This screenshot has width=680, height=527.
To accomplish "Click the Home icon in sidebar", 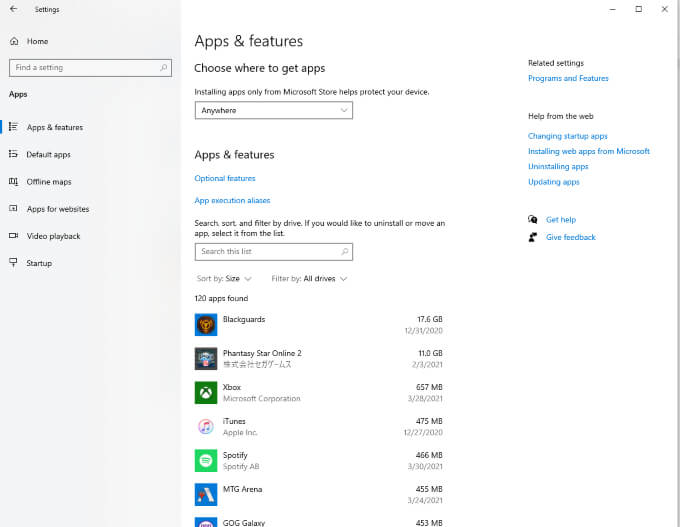I will click(14, 41).
